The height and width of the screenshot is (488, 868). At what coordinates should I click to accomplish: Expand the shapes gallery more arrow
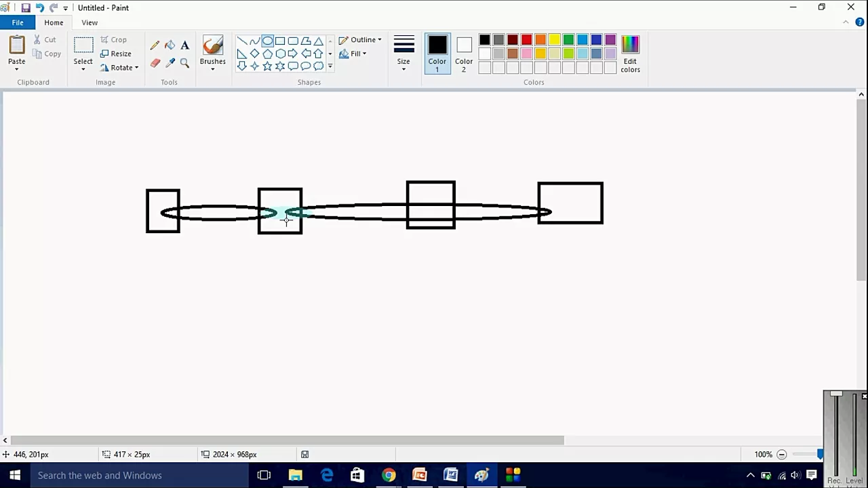click(x=330, y=66)
